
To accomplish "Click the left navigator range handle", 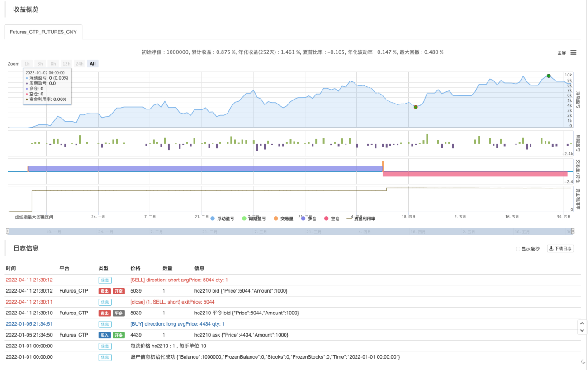I will point(7,231).
